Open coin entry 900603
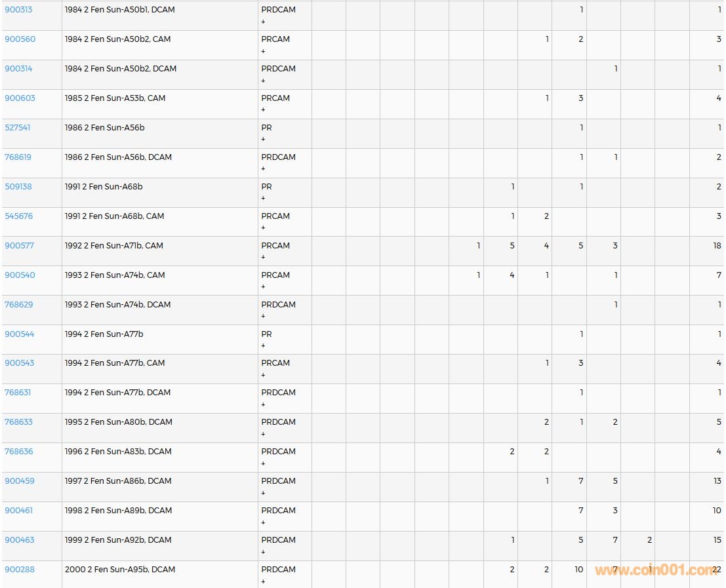 20,98
